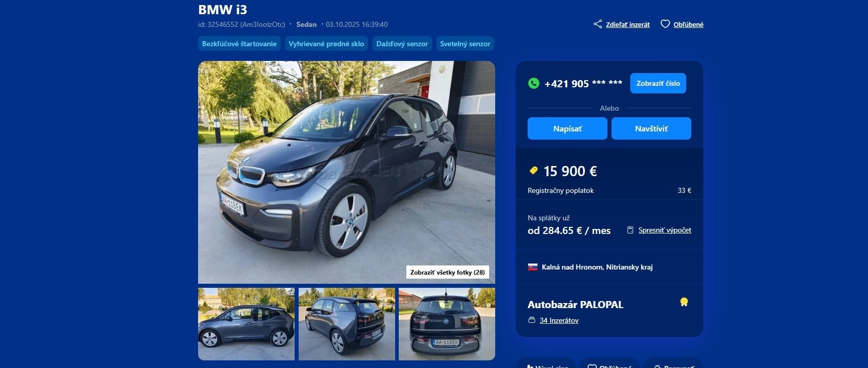Select the Bezkľúčové štartovanie tag
Viewport: 868px width, 368px height.
239,44
